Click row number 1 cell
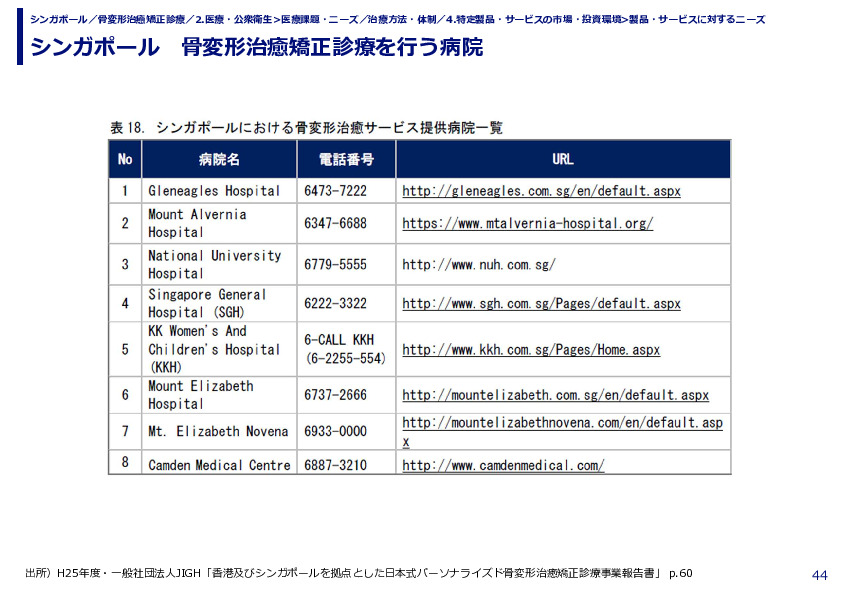 (125, 191)
